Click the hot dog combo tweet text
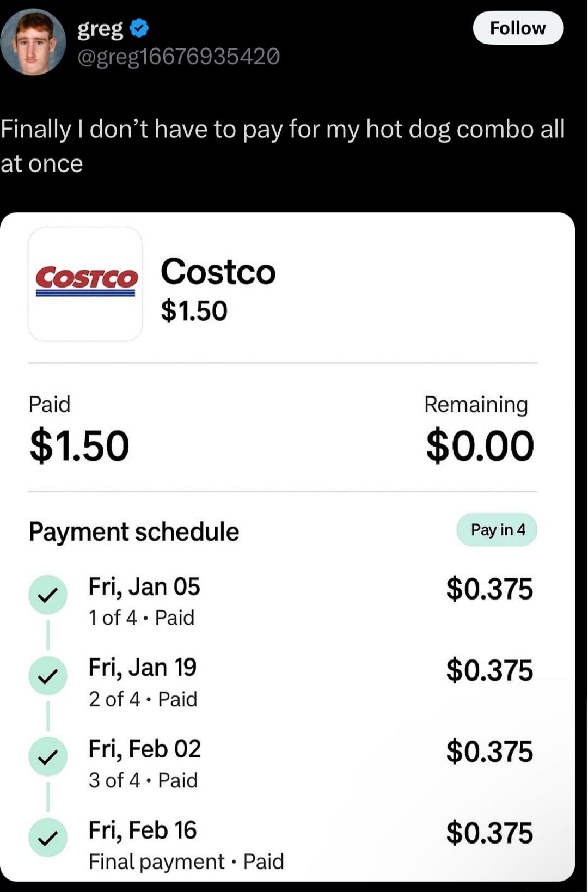The width and height of the screenshot is (588, 892). 283,146
